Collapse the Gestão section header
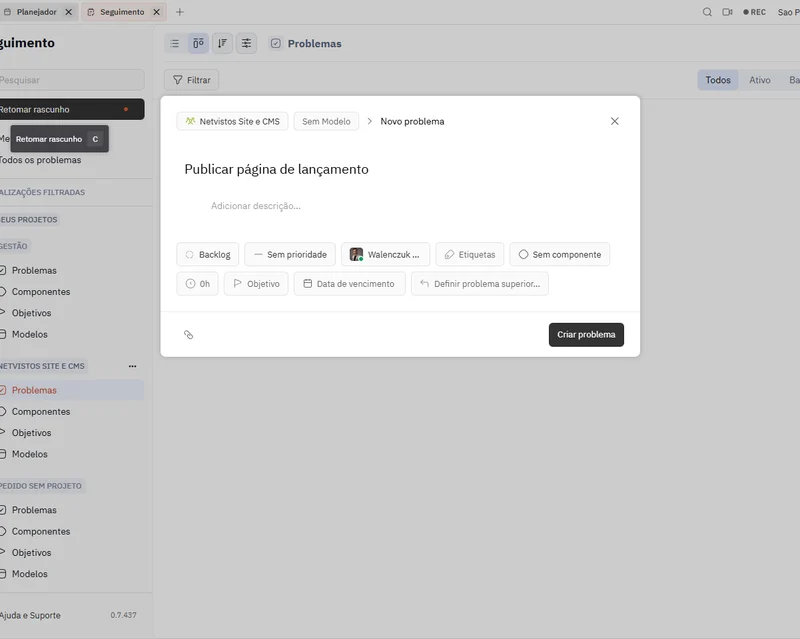Screen dimensions: 800x639 point(14,246)
